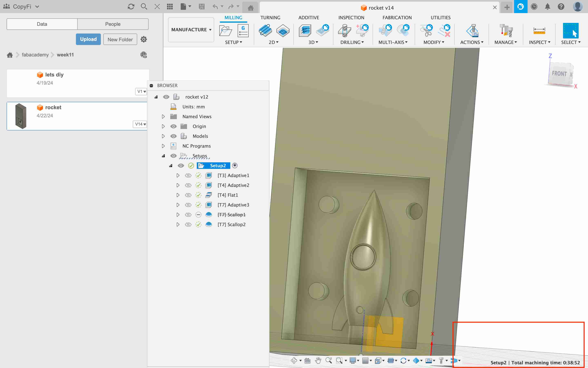Click the Setup2 active radio button
Viewport: 588px width, 368px height.
(235, 166)
